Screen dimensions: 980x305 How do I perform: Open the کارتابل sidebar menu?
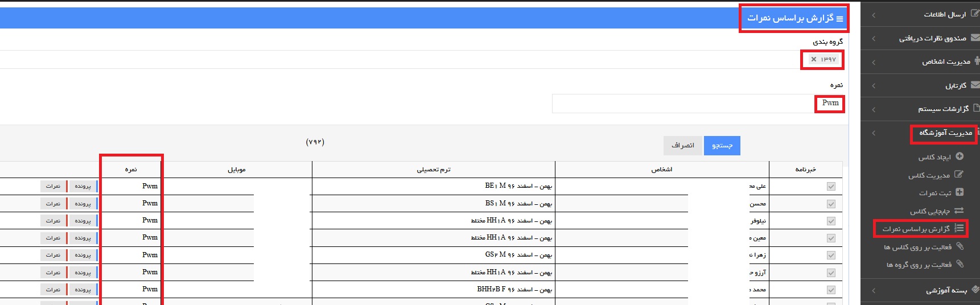pyautogui.click(x=920, y=85)
